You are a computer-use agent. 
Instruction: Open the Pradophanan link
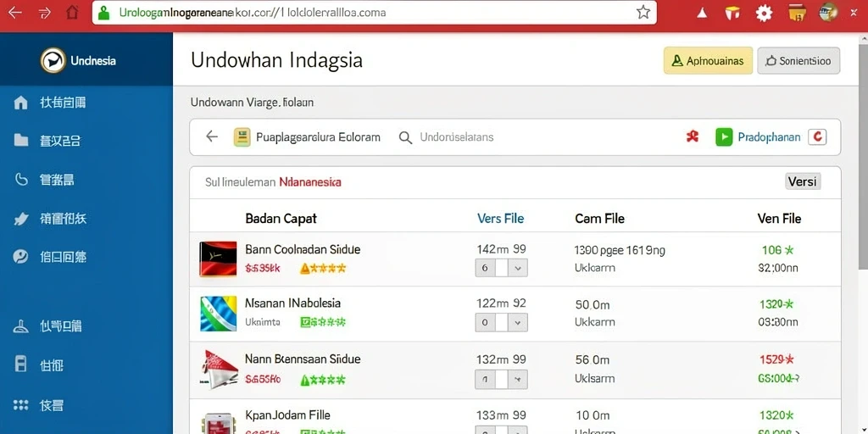point(769,136)
